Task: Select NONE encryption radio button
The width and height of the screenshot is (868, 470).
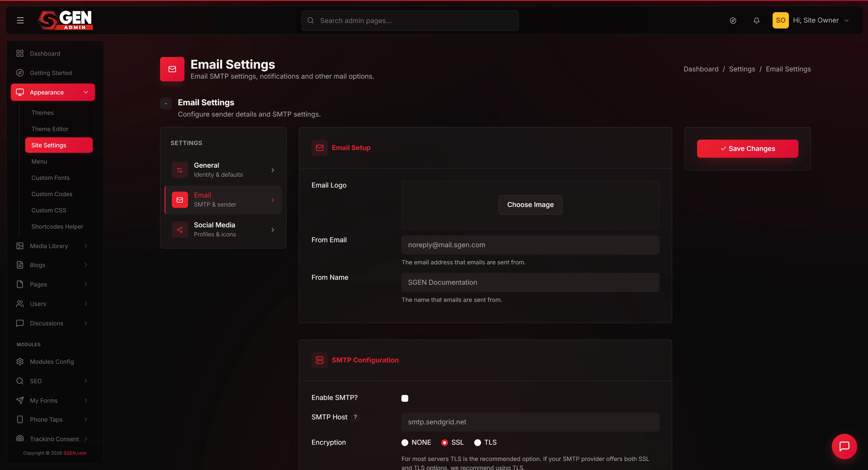Action: (405, 442)
